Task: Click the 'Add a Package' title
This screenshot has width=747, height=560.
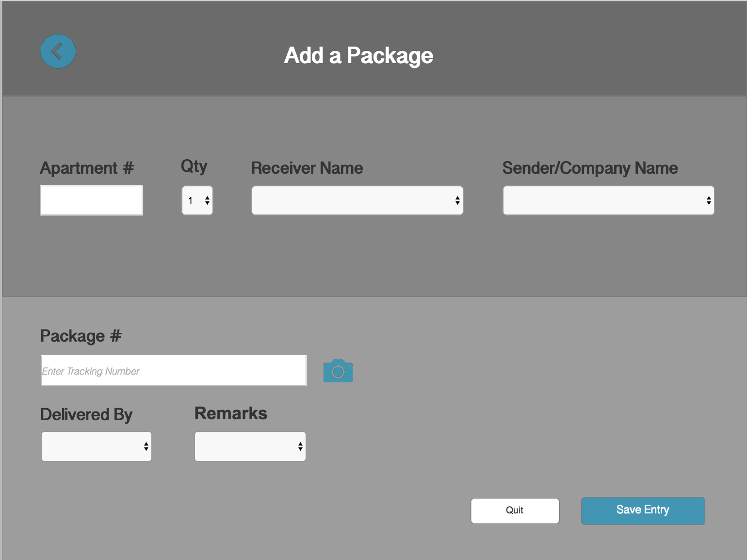Action: tap(358, 56)
